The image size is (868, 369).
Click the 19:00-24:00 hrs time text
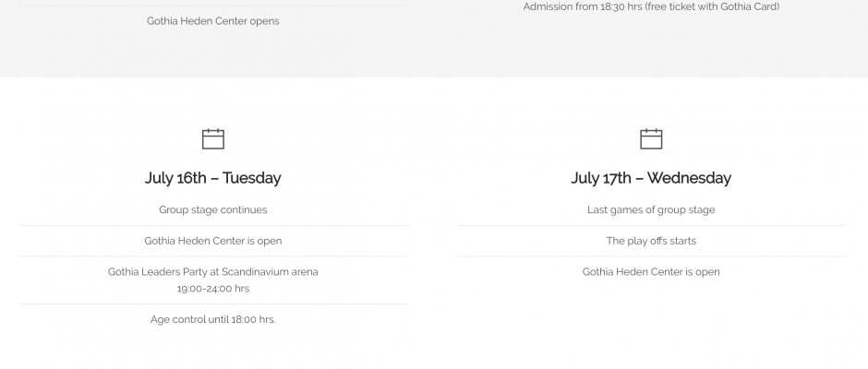tap(213, 288)
